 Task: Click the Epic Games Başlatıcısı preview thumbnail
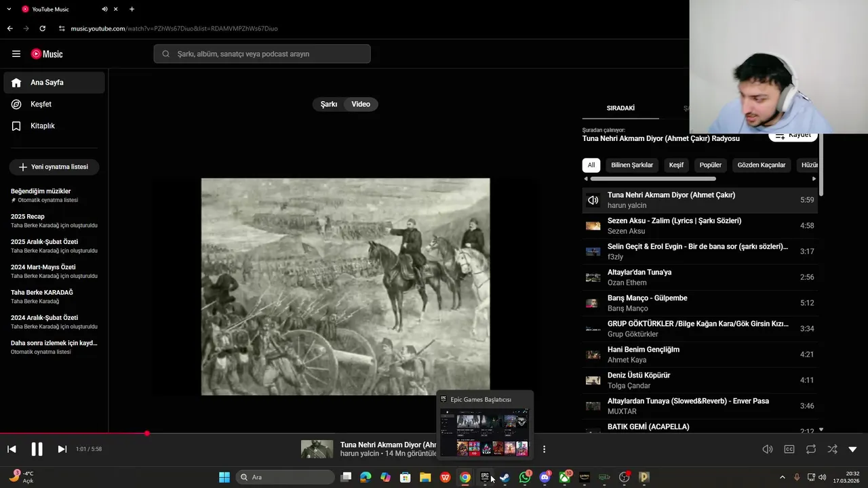[484, 432]
